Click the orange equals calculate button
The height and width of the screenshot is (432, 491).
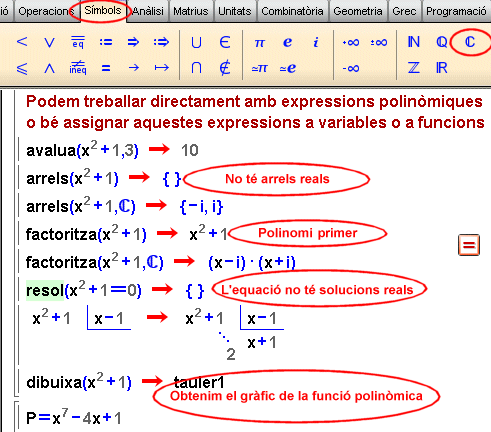pyautogui.click(x=469, y=245)
